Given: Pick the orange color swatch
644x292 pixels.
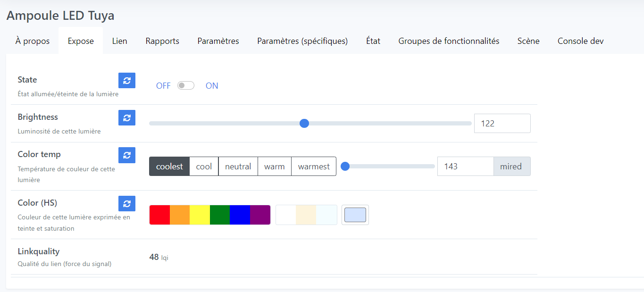Looking at the screenshot, I should (x=180, y=215).
